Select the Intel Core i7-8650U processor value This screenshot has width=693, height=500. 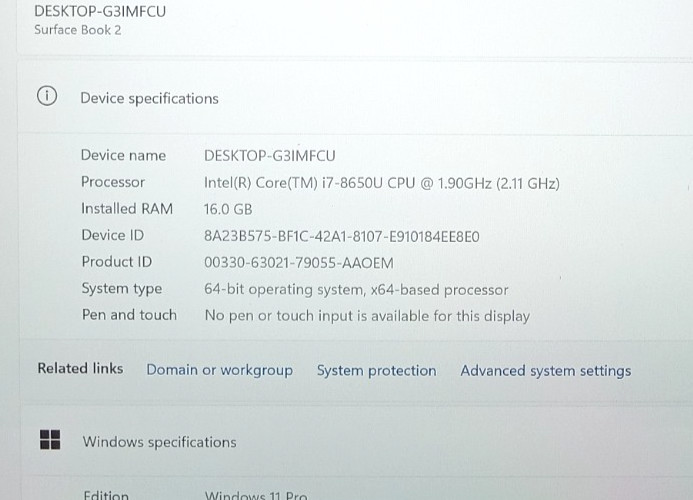[x=382, y=183]
